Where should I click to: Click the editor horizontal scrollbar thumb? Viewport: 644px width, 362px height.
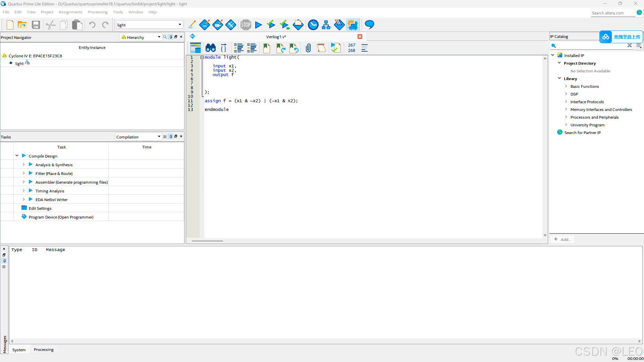[207, 241]
